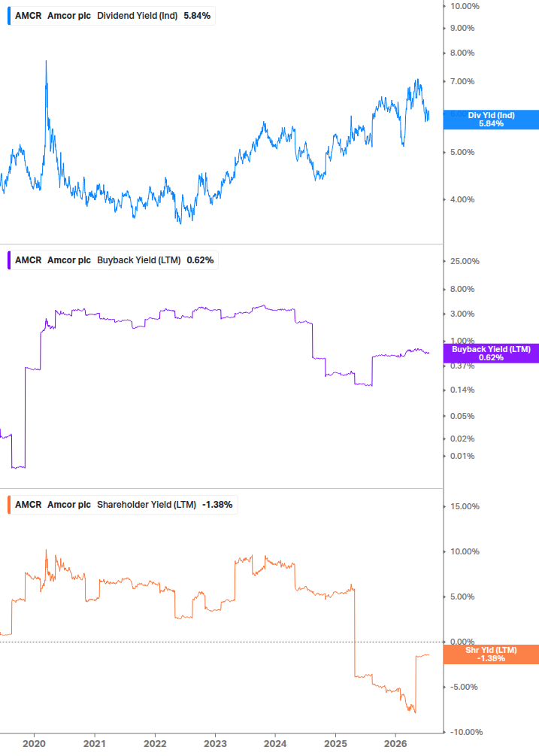Click the AMCR Shareholder Yield (LTM) legend label
The height and width of the screenshot is (756, 539).
coord(123,505)
